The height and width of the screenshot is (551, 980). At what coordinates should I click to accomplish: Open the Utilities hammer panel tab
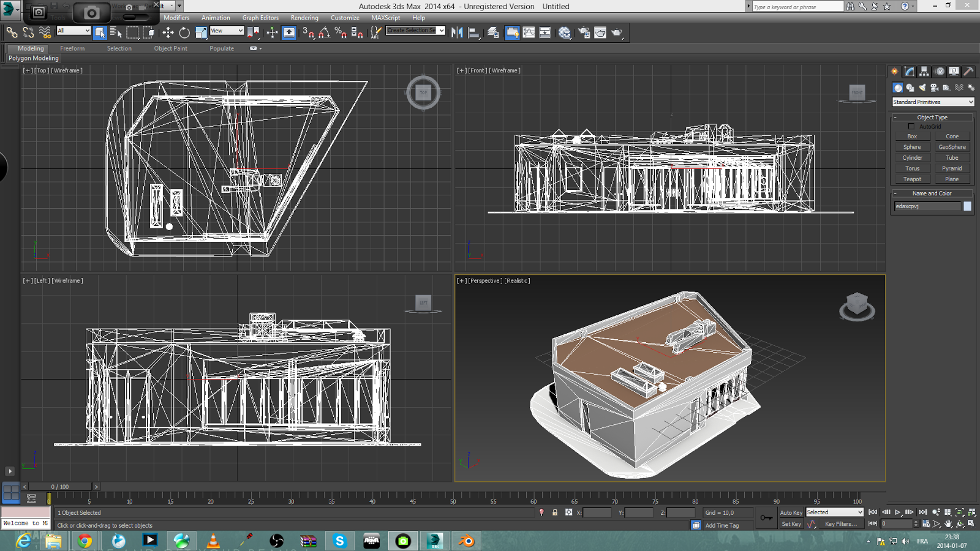click(x=969, y=72)
